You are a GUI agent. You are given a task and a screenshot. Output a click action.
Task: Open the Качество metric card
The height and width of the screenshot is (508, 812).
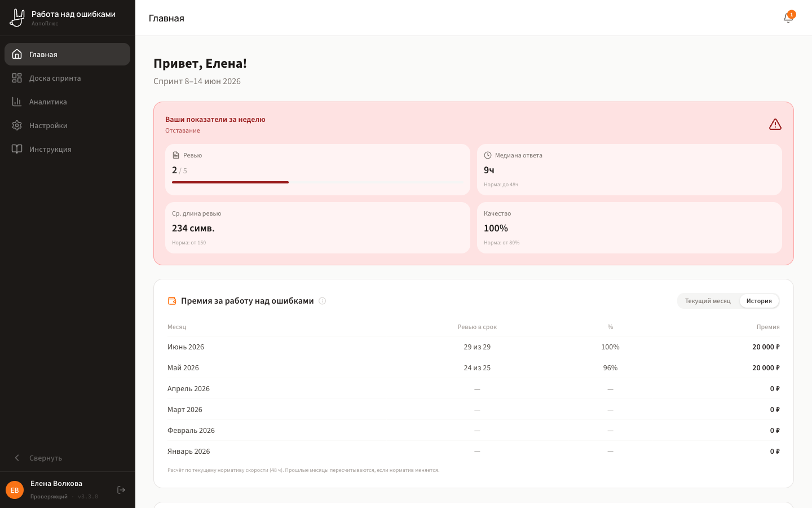629,227
